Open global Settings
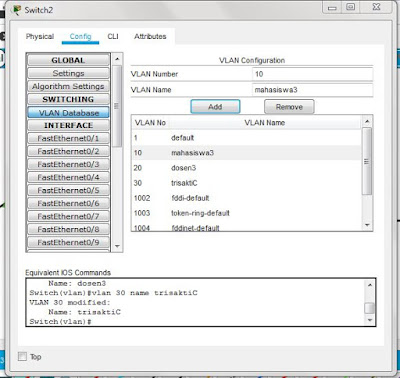Viewport: 400px width, 378px height. [x=68, y=73]
